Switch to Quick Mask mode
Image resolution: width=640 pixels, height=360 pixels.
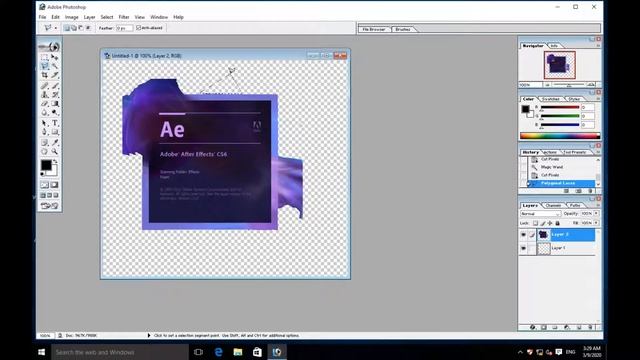54,185
